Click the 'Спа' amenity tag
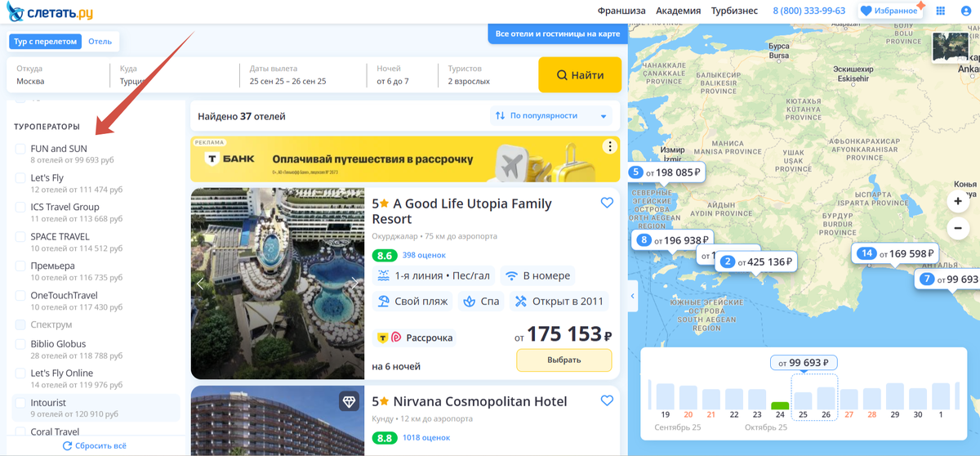The width and height of the screenshot is (980, 456). 481,302
